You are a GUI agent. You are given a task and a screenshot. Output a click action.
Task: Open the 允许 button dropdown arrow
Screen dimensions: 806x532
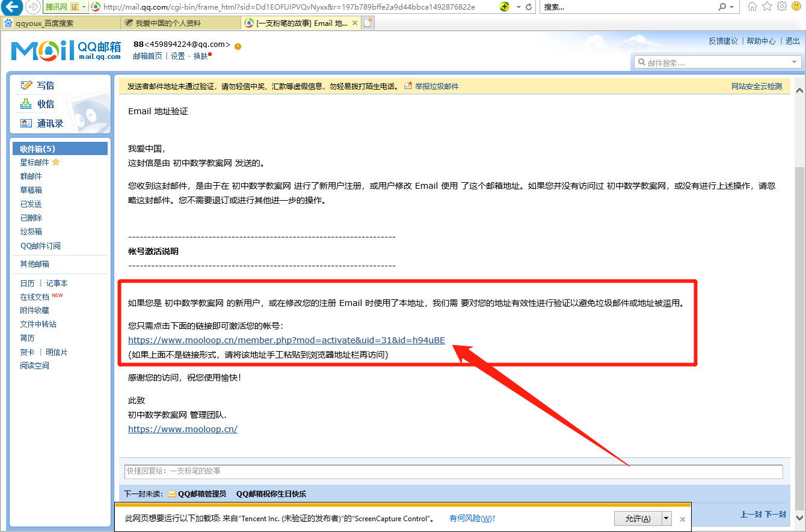pyautogui.click(x=666, y=518)
